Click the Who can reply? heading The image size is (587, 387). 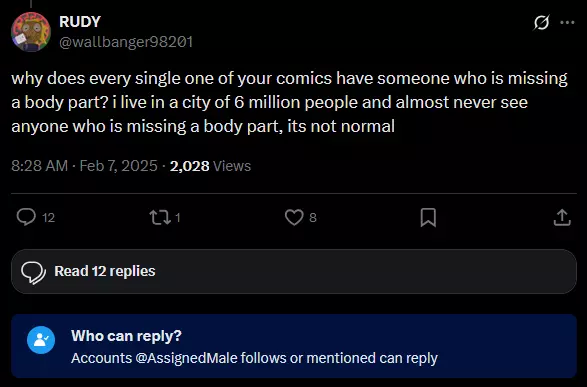(x=126, y=336)
